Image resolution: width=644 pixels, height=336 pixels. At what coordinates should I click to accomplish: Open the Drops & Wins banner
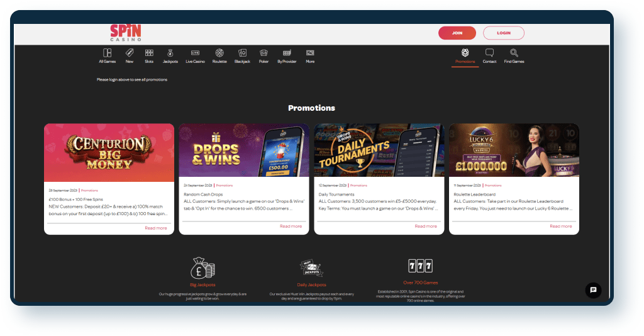[244, 150]
